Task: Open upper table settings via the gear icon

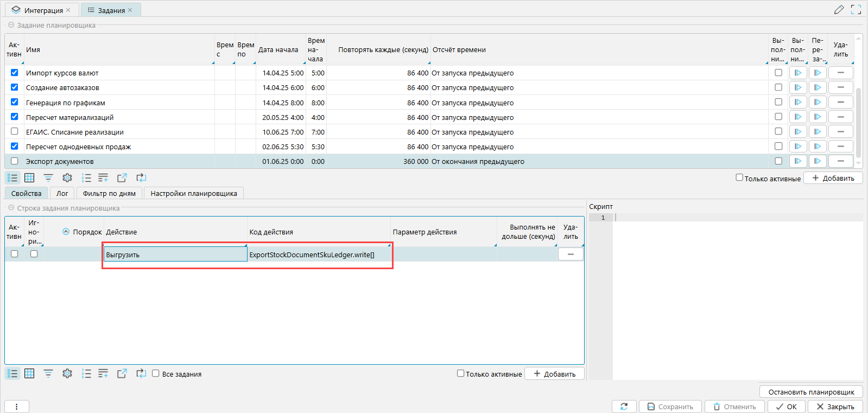Action: click(x=67, y=178)
